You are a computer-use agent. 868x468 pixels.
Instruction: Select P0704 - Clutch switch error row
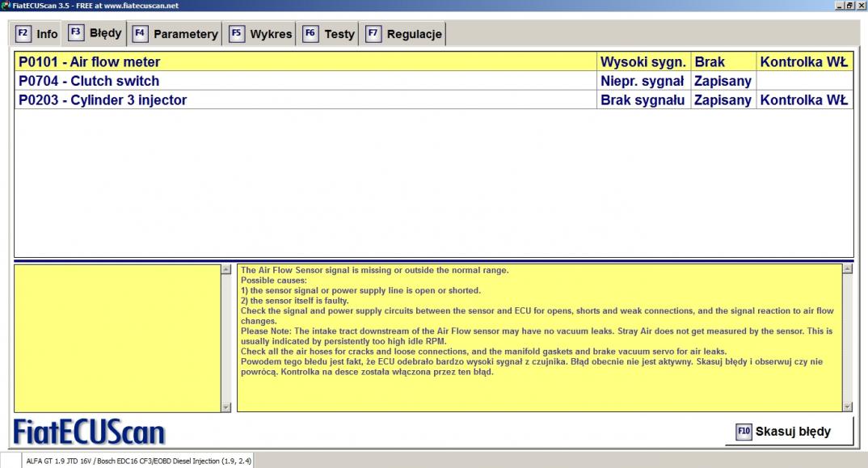click(x=433, y=81)
